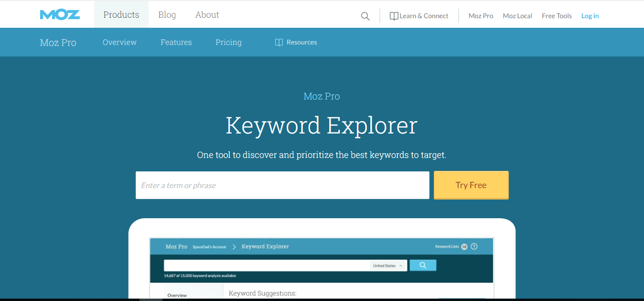Click the breadcrumb chevron in preview

(x=234, y=247)
